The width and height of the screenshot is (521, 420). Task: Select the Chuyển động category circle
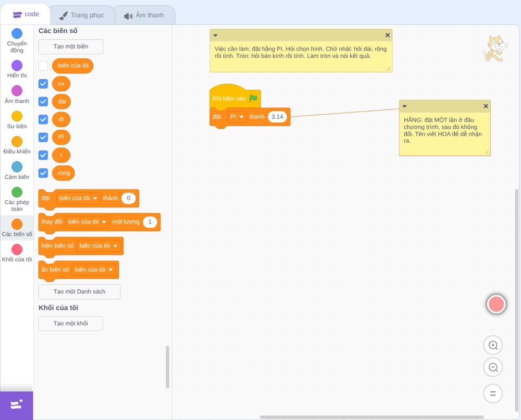(17, 33)
